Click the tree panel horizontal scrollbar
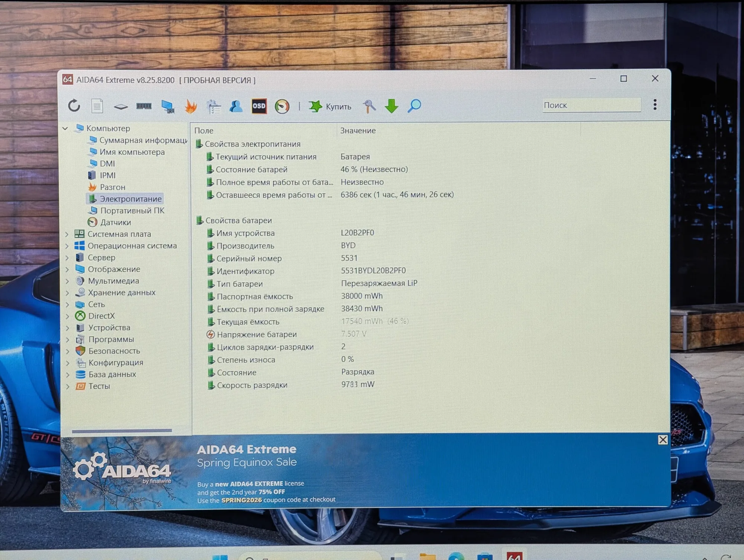This screenshot has width=744, height=560. (x=122, y=431)
